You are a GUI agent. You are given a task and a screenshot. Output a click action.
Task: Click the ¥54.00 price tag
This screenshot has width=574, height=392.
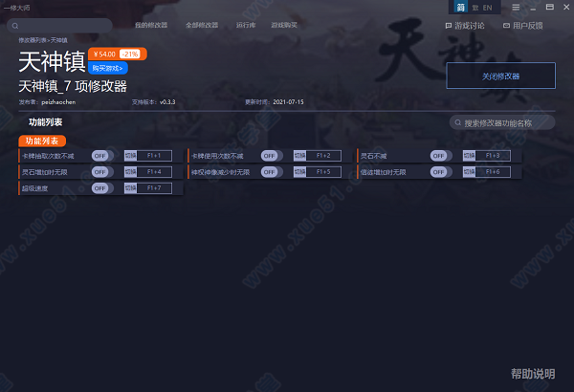104,54
